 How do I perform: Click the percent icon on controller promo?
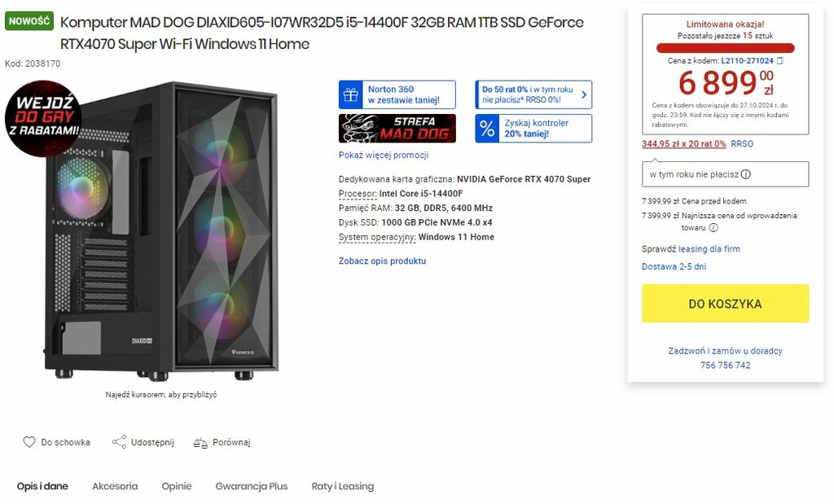tap(487, 128)
